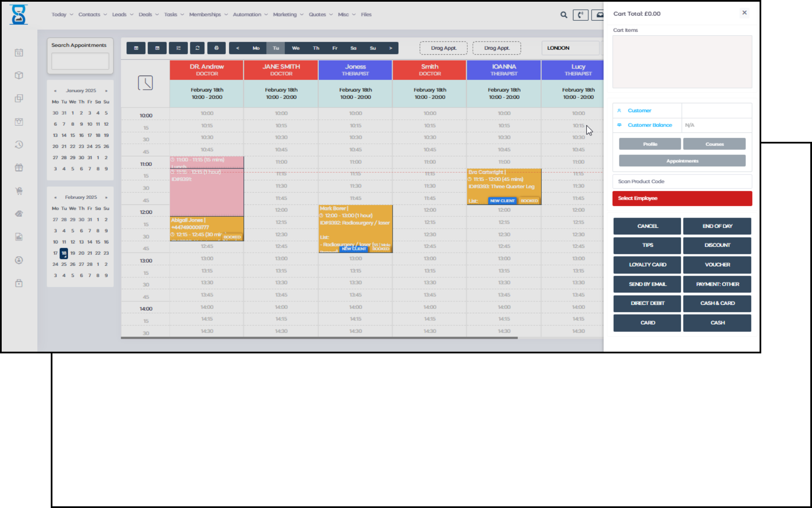Open the Contacts menu
Image resolution: width=812 pixels, height=508 pixels.
(x=92, y=14)
